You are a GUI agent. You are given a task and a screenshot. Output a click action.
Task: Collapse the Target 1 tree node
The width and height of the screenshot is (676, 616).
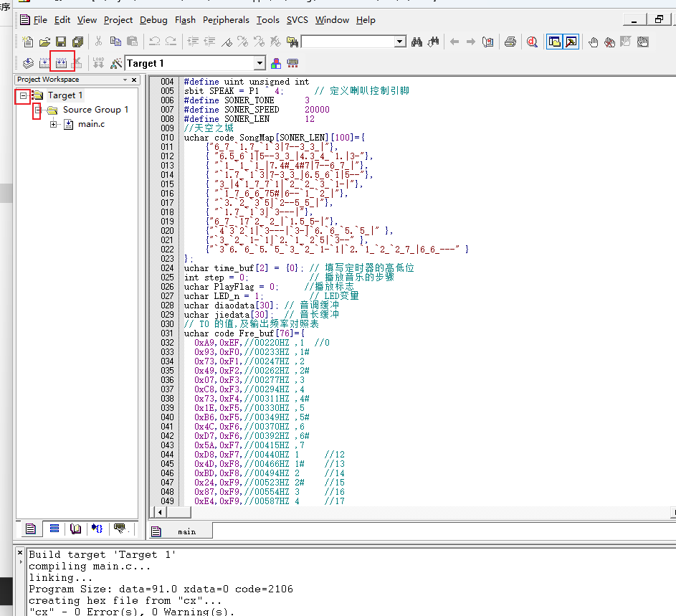[23, 95]
